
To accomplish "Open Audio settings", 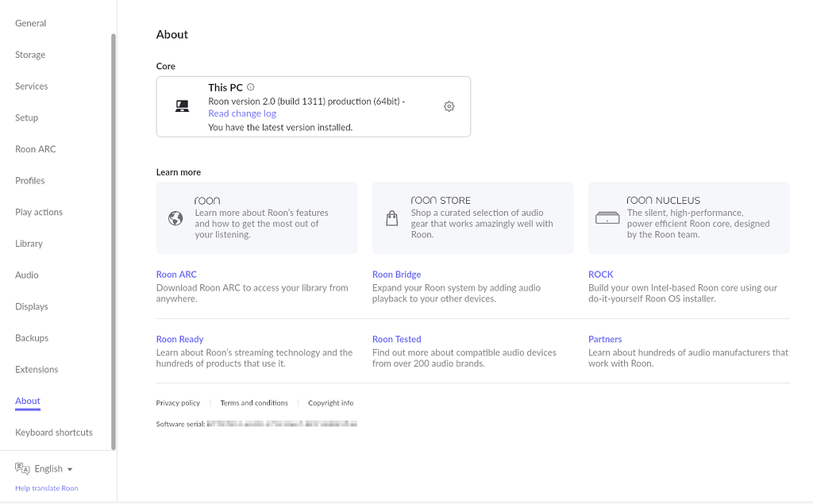I will tap(26, 275).
